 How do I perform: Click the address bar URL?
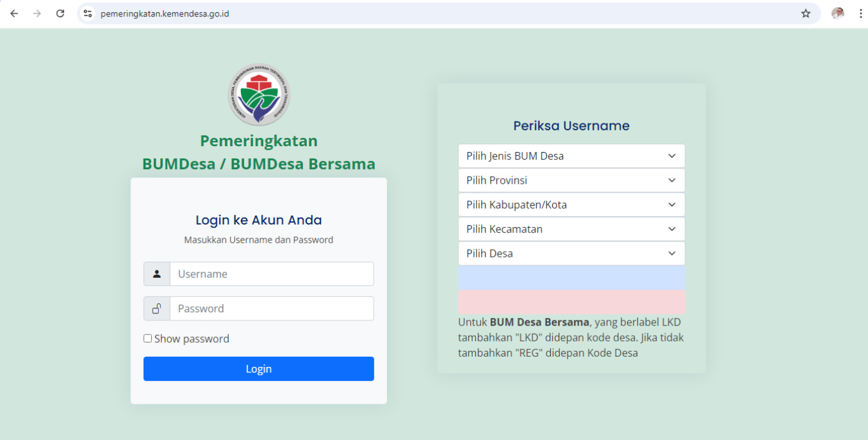(165, 13)
